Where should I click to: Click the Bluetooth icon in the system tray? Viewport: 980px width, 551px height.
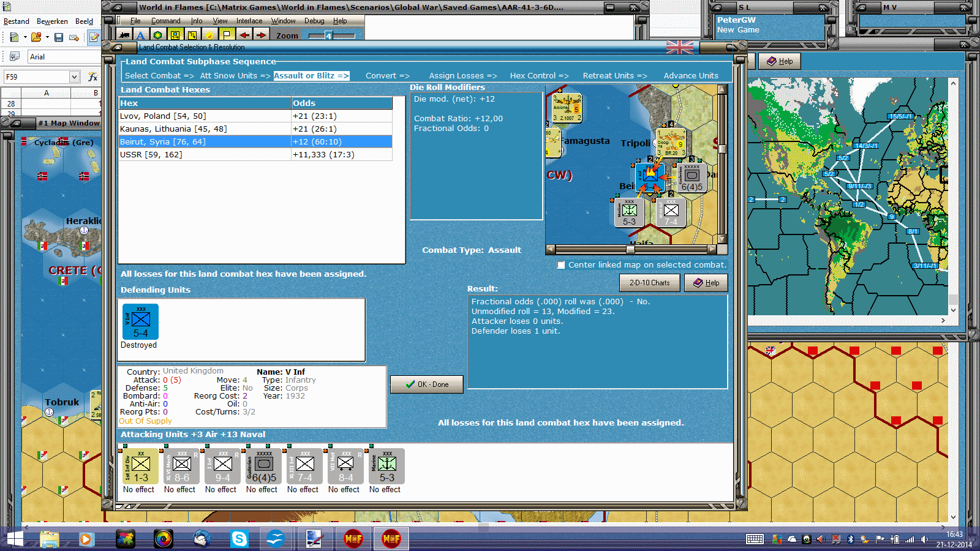(x=850, y=539)
